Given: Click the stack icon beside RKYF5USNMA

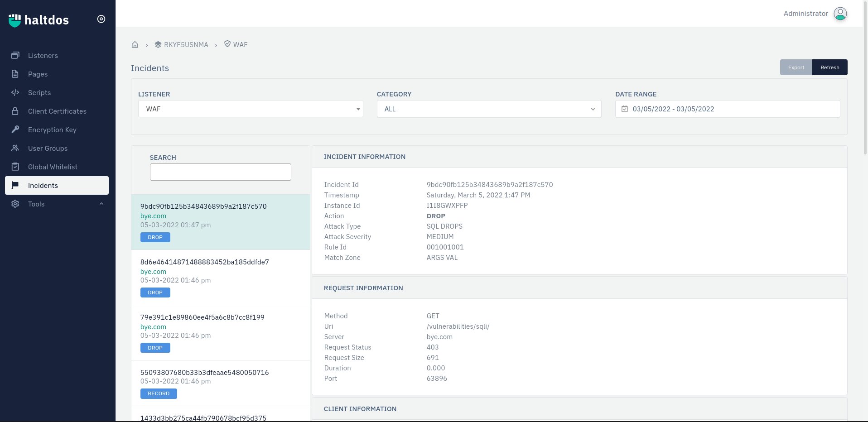Looking at the screenshot, I should pos(158,44).
